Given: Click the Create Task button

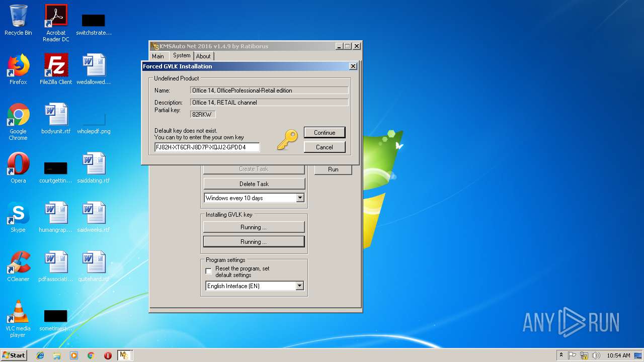Looking at the screenshot, I should [254, 169].
